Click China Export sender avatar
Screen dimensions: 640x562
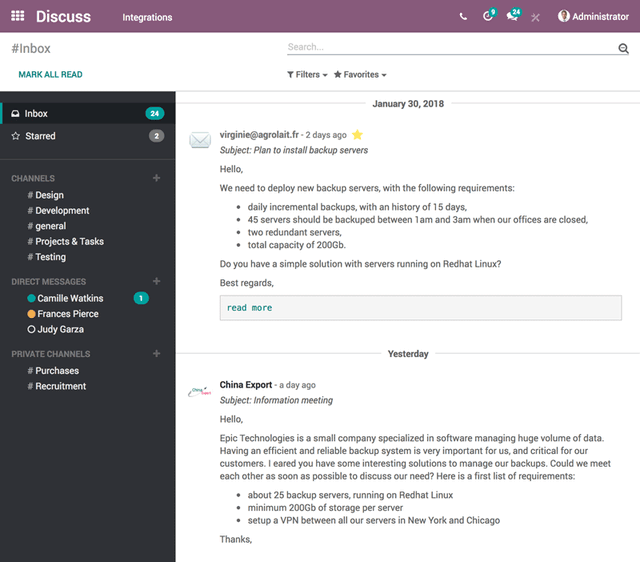click(x=200, y=392)
